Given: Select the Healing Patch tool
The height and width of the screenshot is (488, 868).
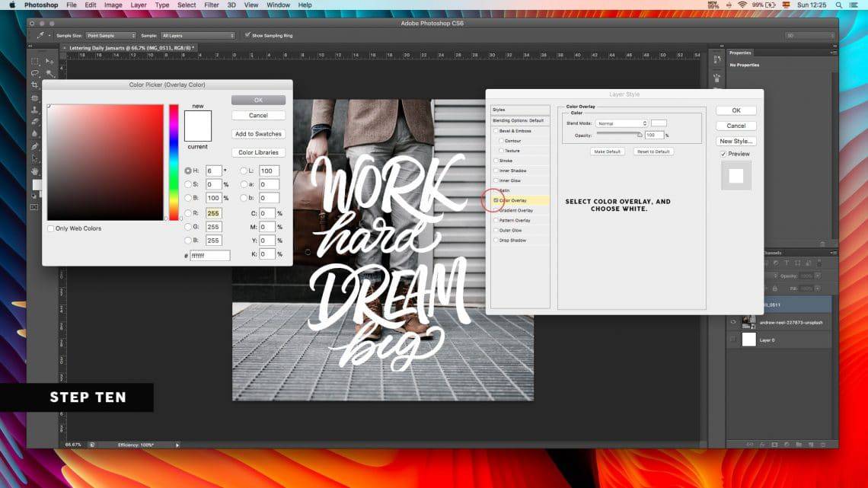Looking at the screenshot, I should (35, 98).
